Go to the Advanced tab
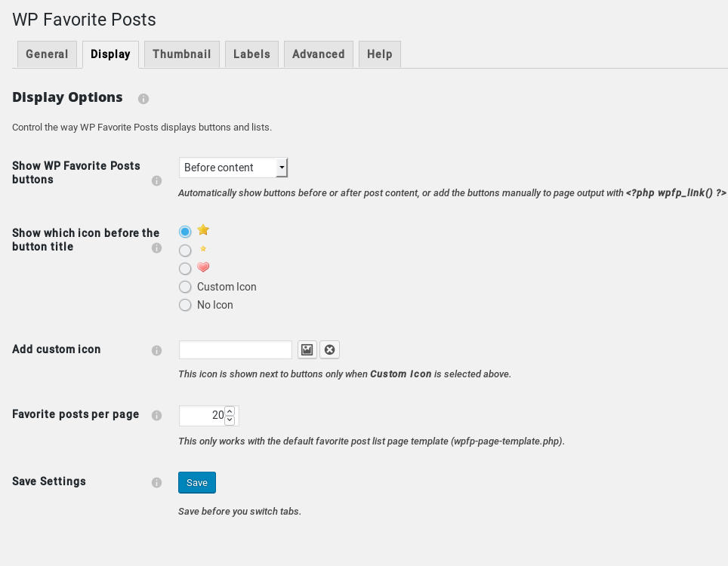The image size is (728, 566). coord(319,54)
